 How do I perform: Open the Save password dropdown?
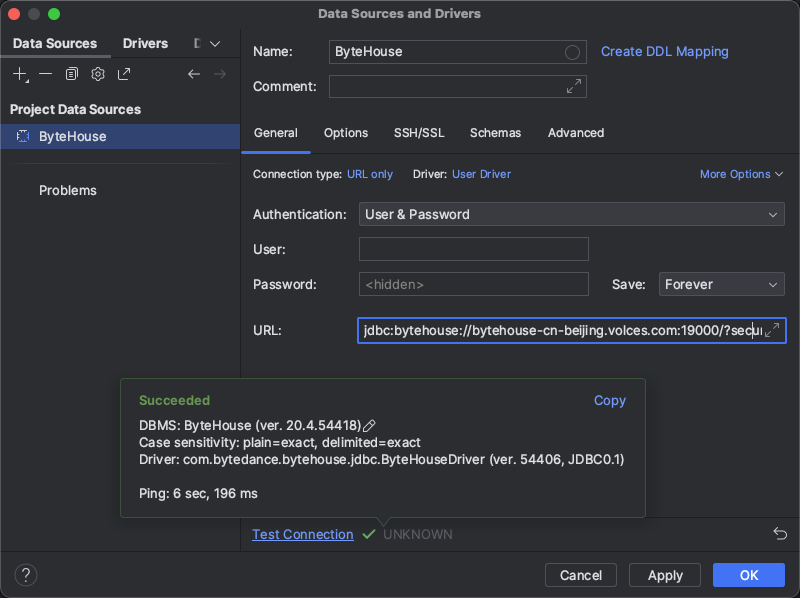(x=721, y=284)
